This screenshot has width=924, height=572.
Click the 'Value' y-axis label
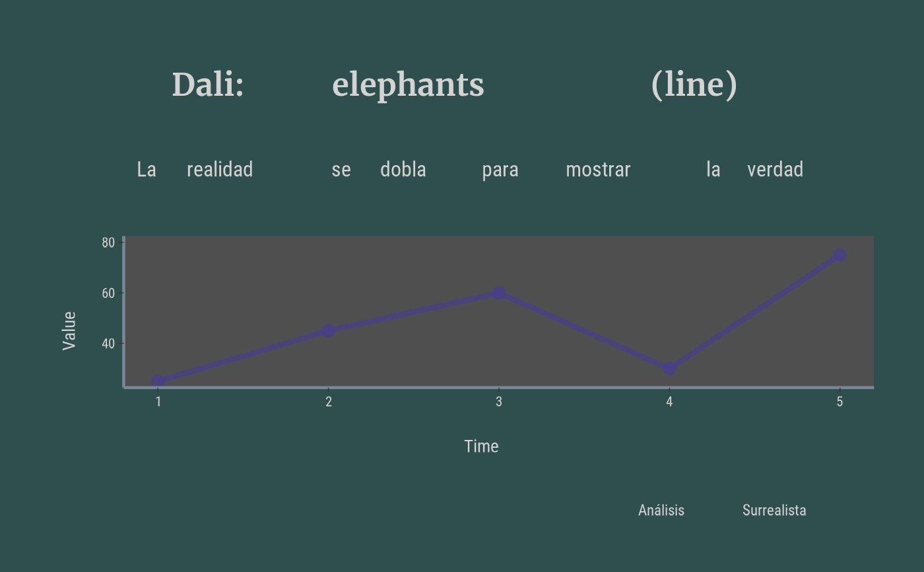pyautogui.click(x=69, y=330)
